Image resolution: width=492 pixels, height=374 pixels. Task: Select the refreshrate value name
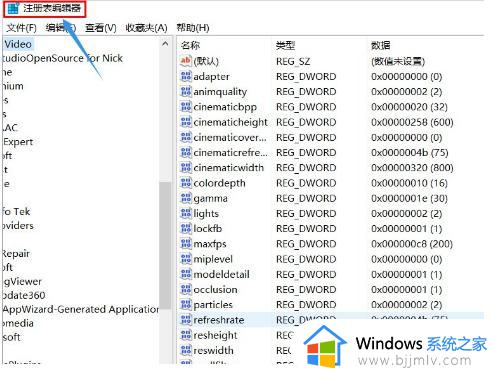pos(219,320)
